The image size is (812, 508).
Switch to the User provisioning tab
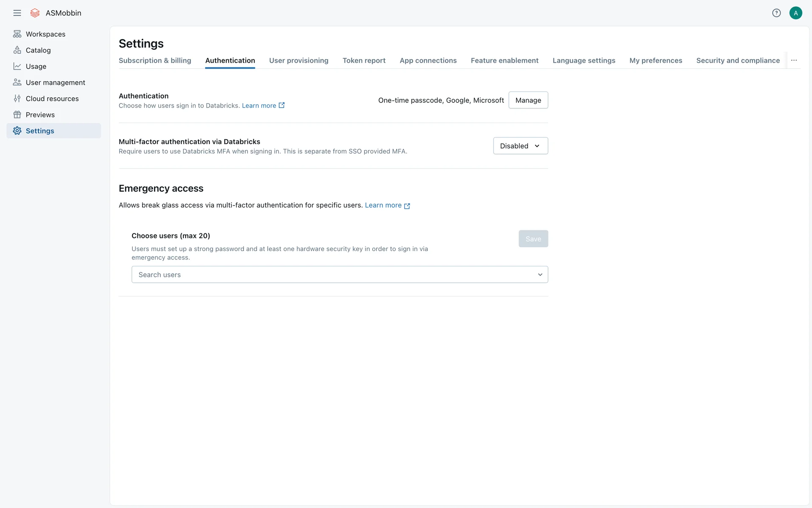coord(299,61)
